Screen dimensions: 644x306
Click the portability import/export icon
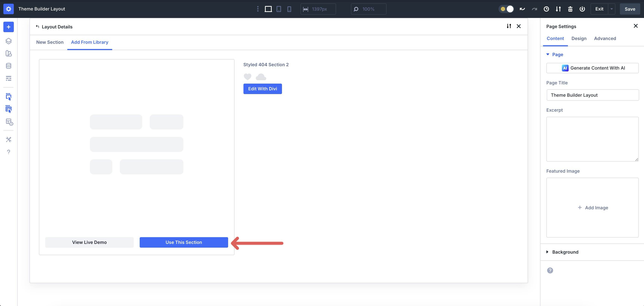(558, 9)
